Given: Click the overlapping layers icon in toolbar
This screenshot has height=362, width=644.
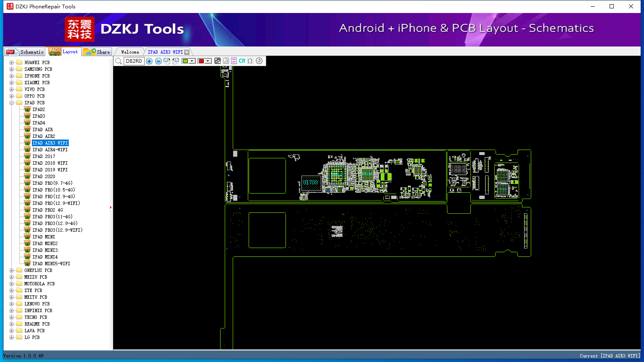Looking at the screenshot, I should point(217,61).
